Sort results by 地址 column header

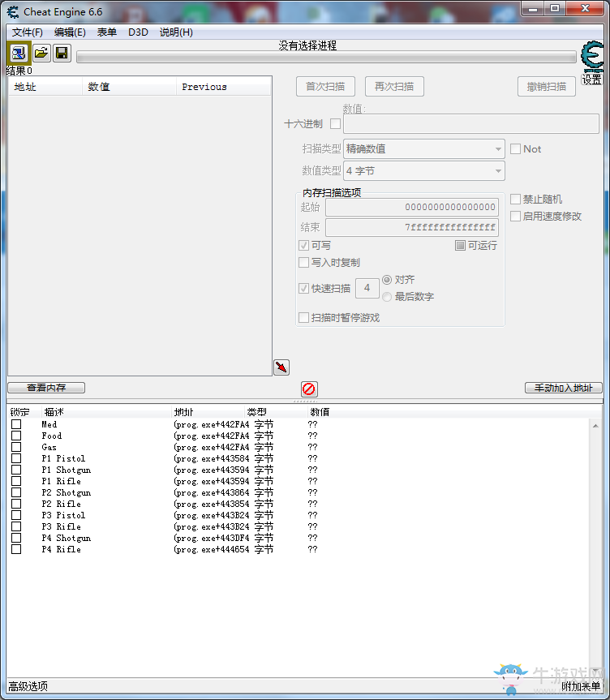coord(45,87)
